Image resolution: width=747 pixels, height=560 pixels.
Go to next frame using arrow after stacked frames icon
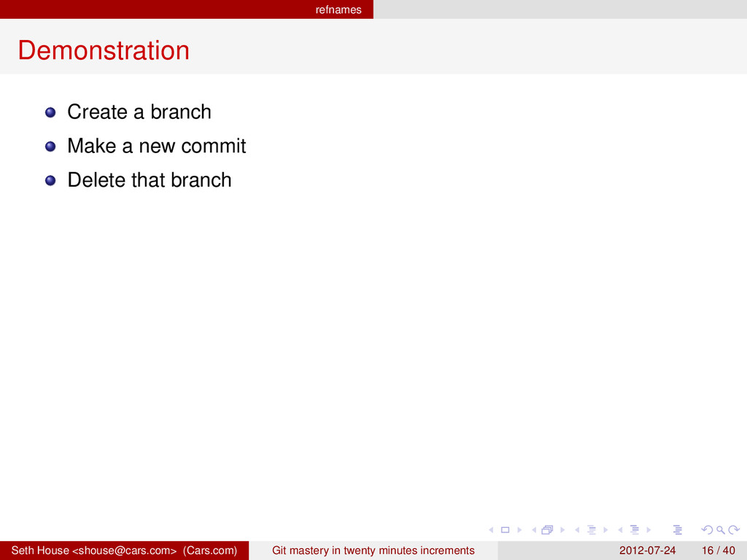pyautogui.click(x=562, y=530)
